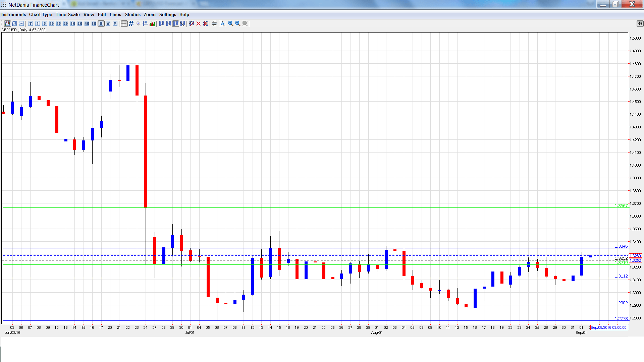The image size is (644, 362).
Task: Toggle the crosshair cursor button
Action: tap(124, 23)
